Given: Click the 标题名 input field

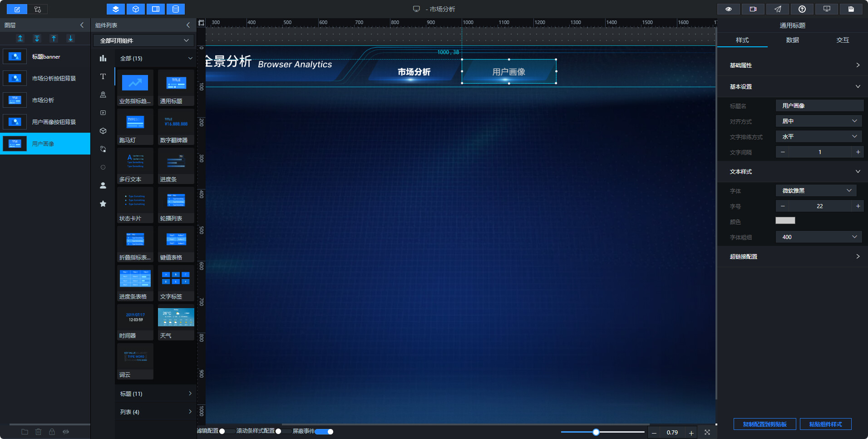Looking at the screenshot, I should click(819, 105).
